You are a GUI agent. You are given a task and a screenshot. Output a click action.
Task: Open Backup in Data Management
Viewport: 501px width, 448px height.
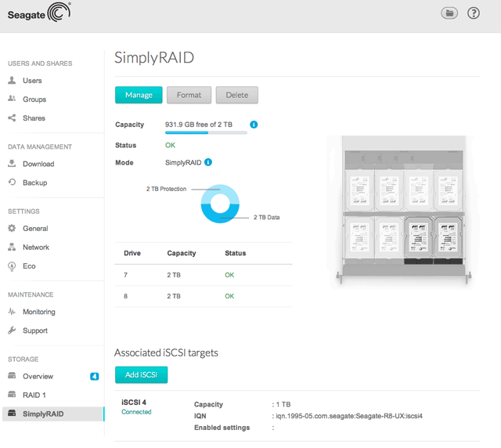coord(34,182)
